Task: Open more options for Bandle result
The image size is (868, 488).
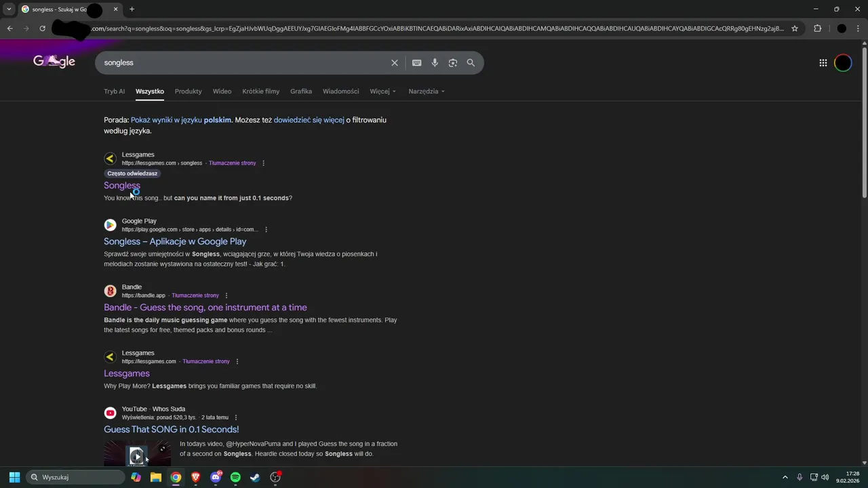Action: click(226, 296)
